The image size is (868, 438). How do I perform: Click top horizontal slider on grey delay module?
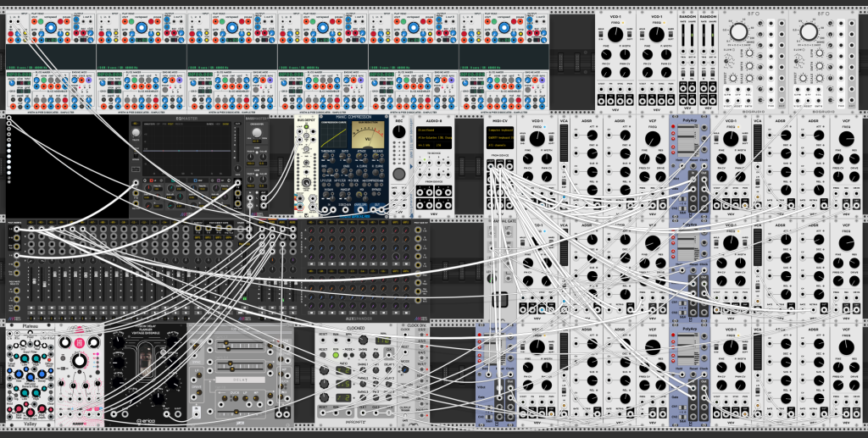(240, 342)
